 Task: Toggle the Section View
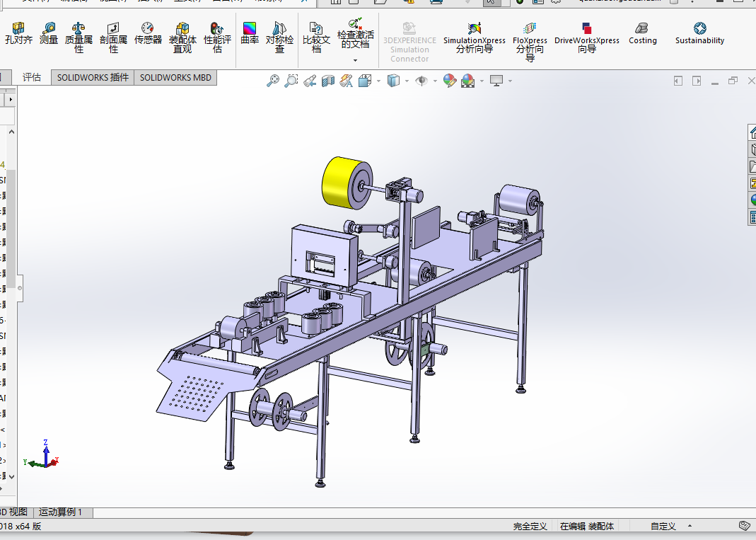[x=328, y=81]
